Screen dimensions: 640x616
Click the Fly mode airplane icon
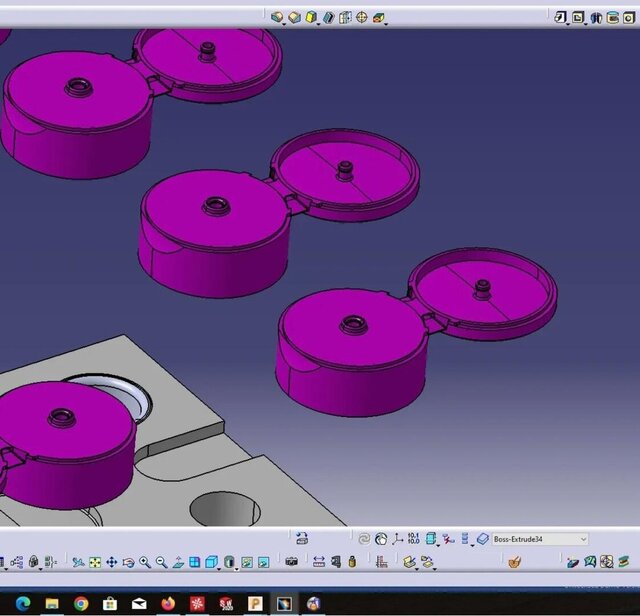tap(78, 563)
